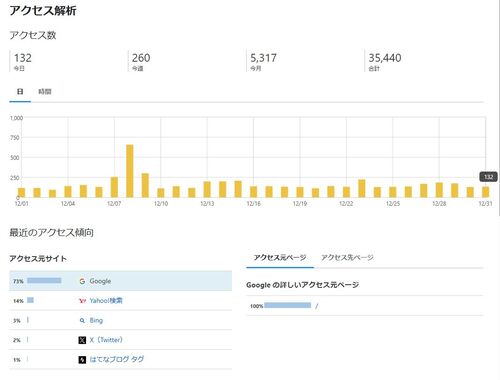The image size is (500, 380).
Task: Open the X (Twitter) referrer link
Action: pyautogui.click(x=106, y=340)
